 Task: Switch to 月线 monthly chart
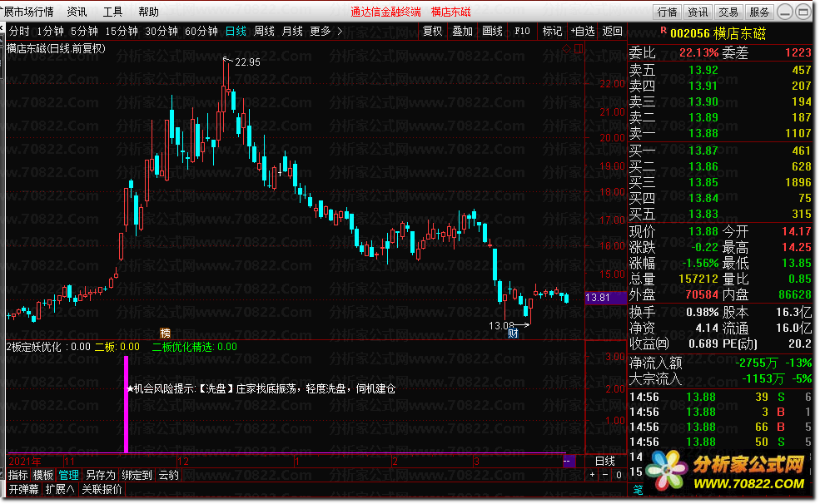[292, 32]
